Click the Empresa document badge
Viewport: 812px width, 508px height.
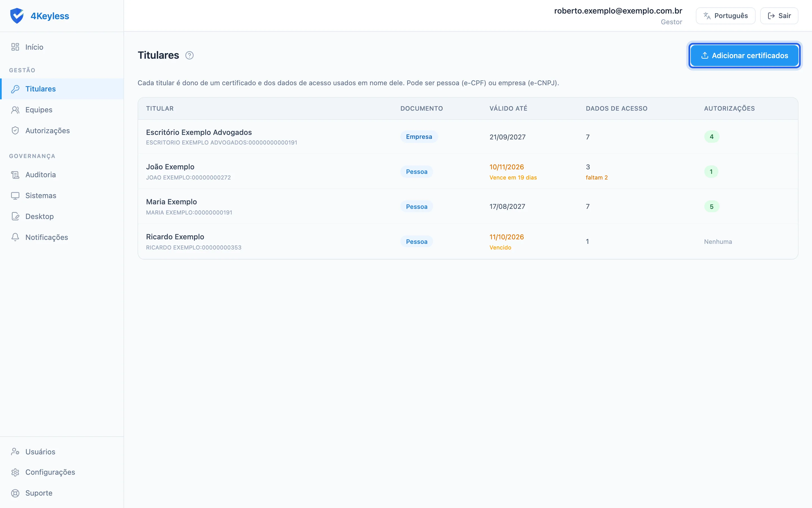(419, 137)
